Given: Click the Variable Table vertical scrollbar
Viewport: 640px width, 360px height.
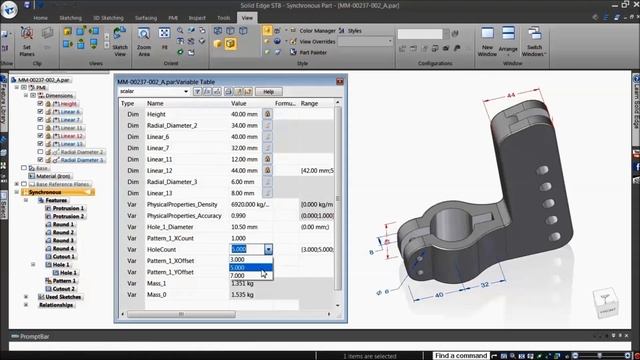Looking at the screenshot, I should pyautogui.click(x=338, y=198).
